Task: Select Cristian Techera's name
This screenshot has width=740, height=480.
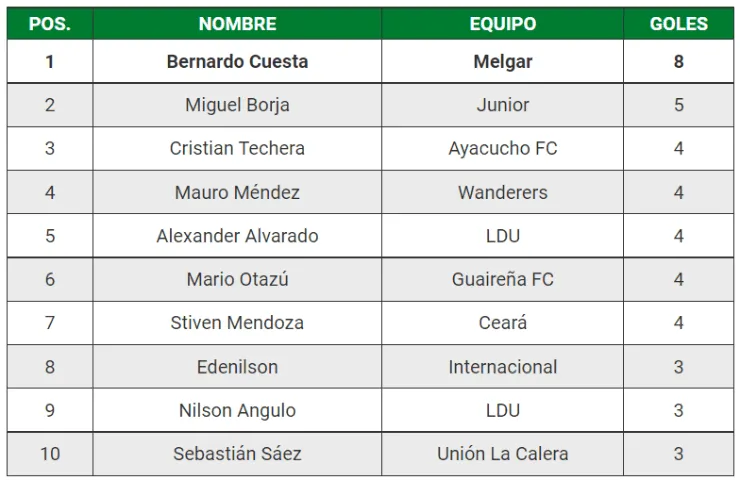Action: (x=237, y=148)
